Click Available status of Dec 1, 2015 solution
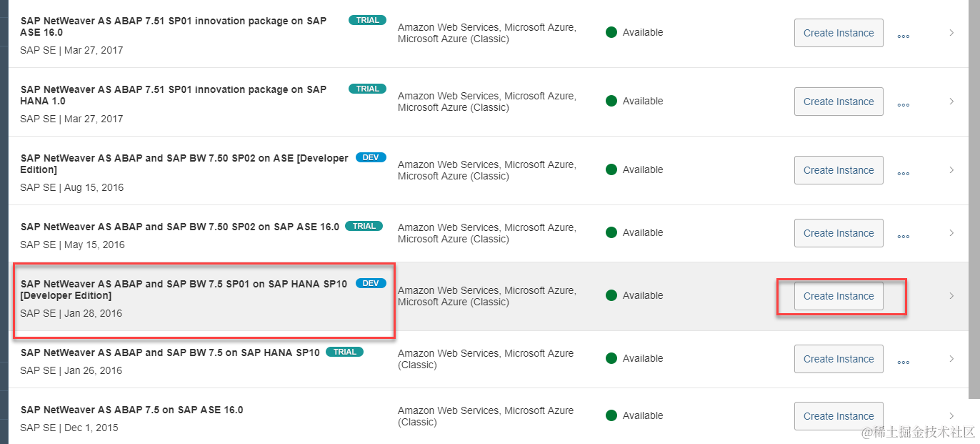Viewport: 980px width, 444px height. (x=634, y=415)
